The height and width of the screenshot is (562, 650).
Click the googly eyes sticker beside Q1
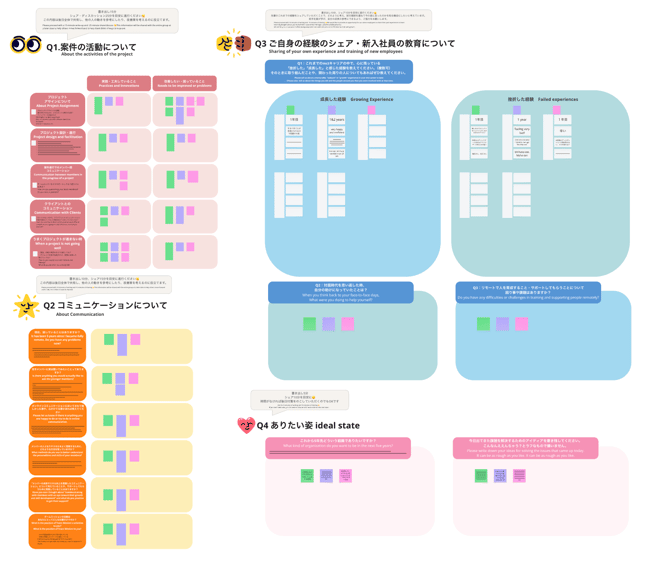pos(25,45)
